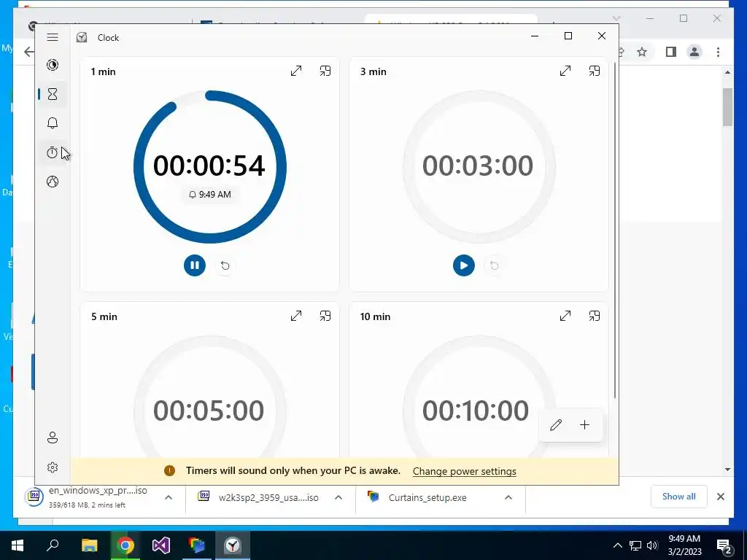The image size is (747, 560).
Task: Open the account sign-in sidebar icon
Action: pos(53,437)
